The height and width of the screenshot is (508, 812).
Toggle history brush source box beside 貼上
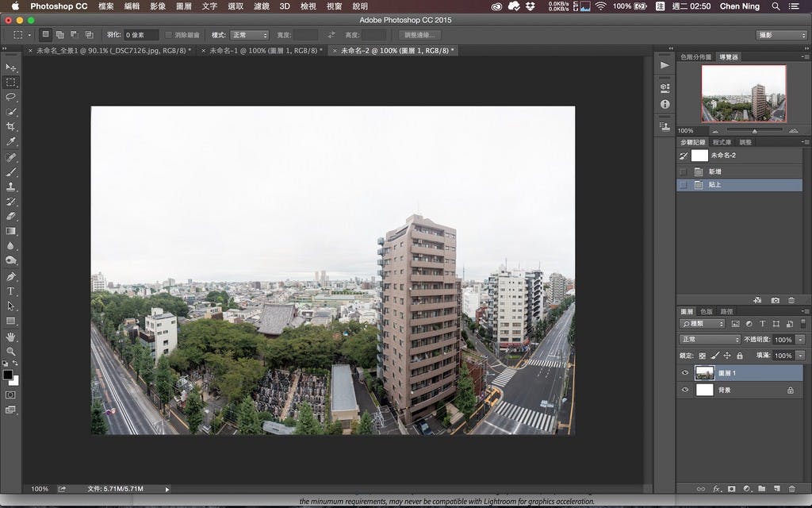683,185
